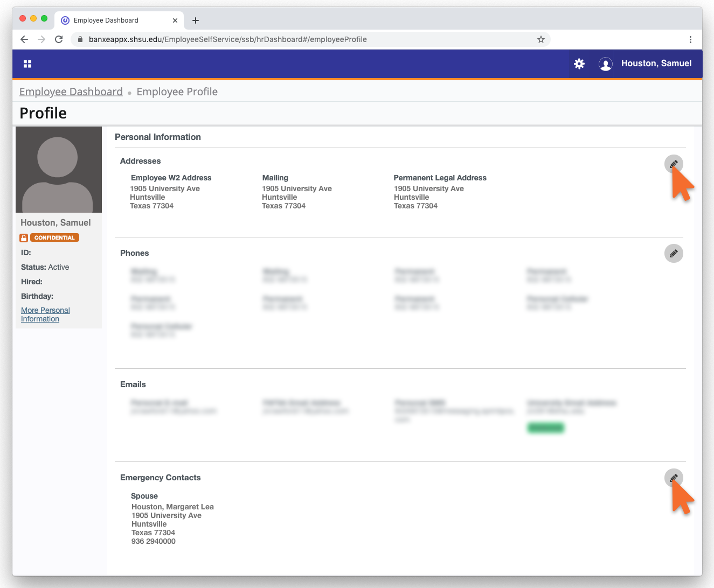Select the Employee Dashboard browser tab
This screenshot has height=588, width=714.
click(106, 20)
